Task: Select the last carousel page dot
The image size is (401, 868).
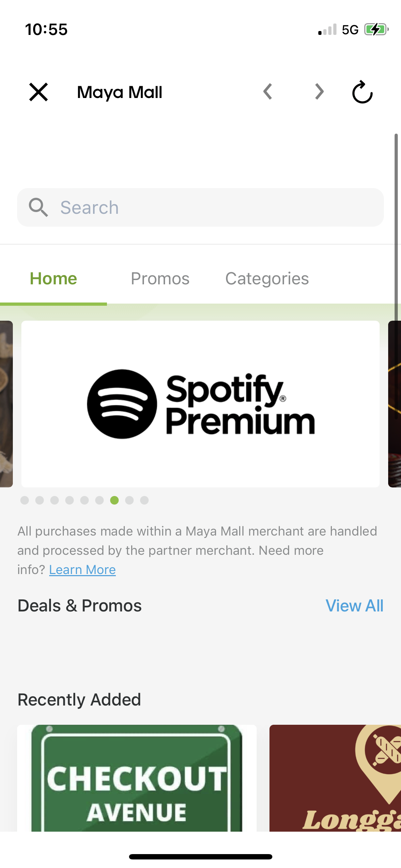Action: (x=144, y=500)
